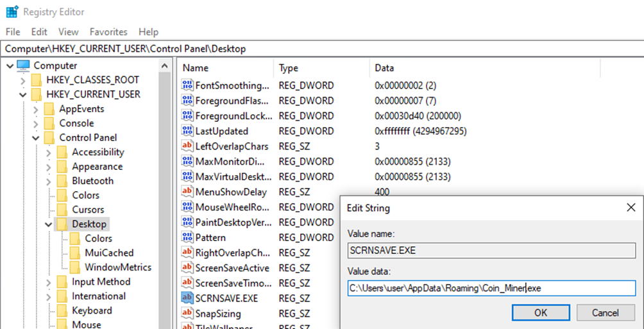
Task: Expand the AppEvents key
Action: point(36,109)
